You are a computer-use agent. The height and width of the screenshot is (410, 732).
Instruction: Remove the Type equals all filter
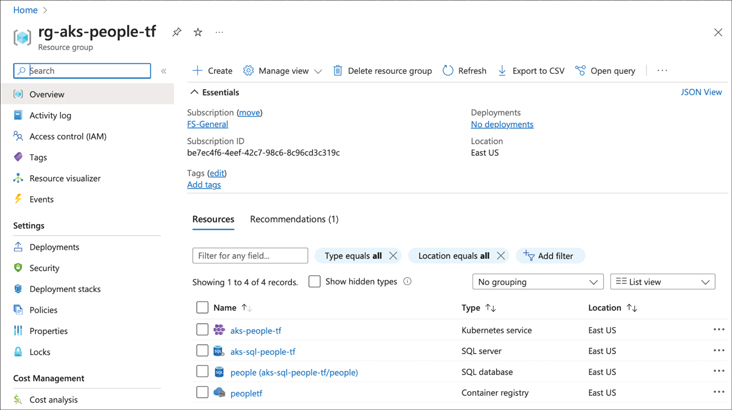pyautogui.click(x=393, y=256)
